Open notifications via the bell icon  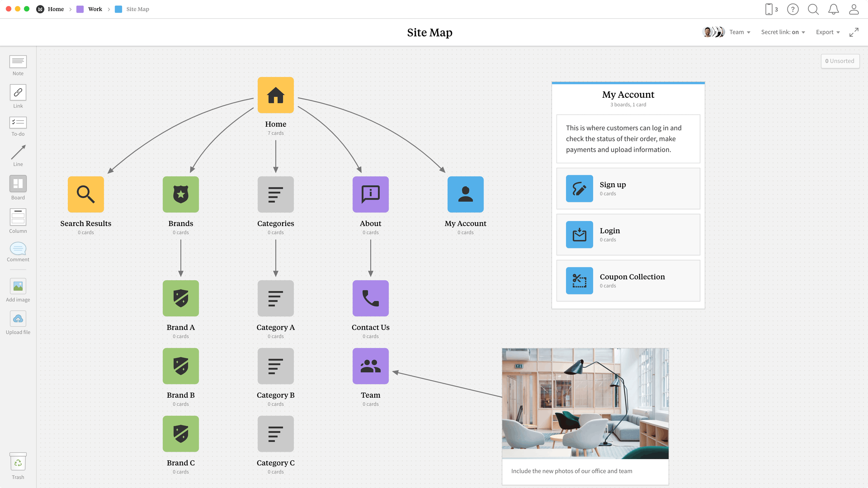[833, 9]
